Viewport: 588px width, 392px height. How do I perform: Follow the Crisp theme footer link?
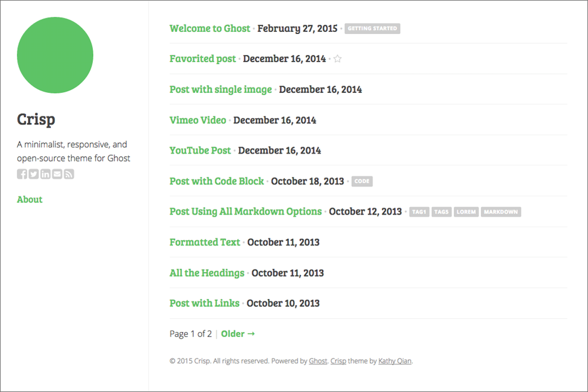click(338, 361)
